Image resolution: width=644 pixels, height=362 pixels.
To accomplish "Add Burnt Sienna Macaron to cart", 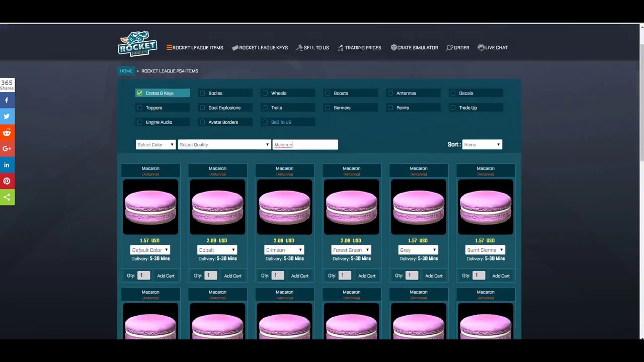I will (x=501, y=276).
